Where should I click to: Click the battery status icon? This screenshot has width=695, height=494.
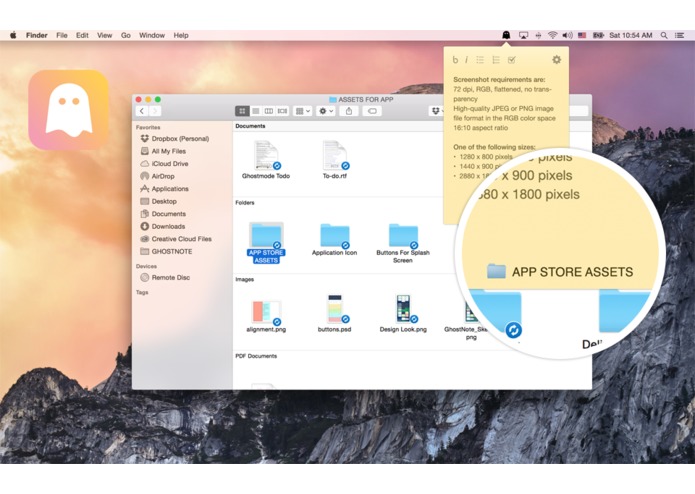pos(598,35)
